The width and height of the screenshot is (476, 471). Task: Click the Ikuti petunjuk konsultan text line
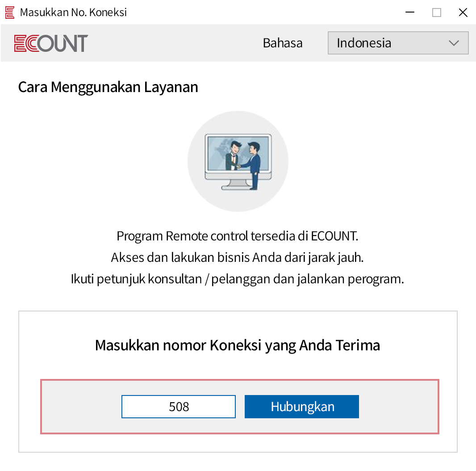pyautogui.click(x=238, y=279)
